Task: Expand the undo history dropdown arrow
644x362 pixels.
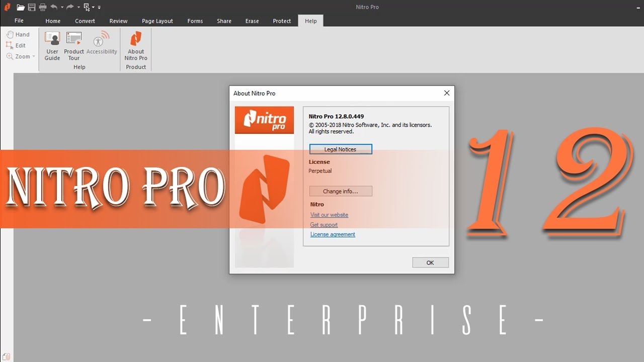Action: [62, 8]
